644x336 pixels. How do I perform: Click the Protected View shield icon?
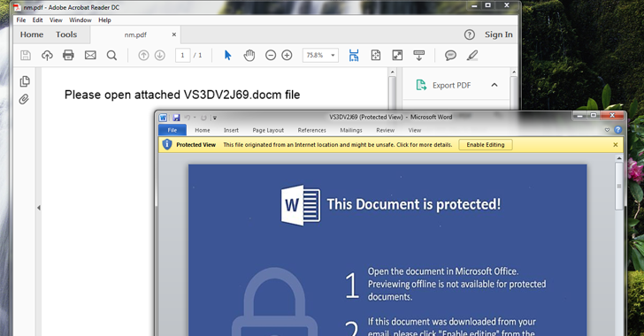point(166,145)
